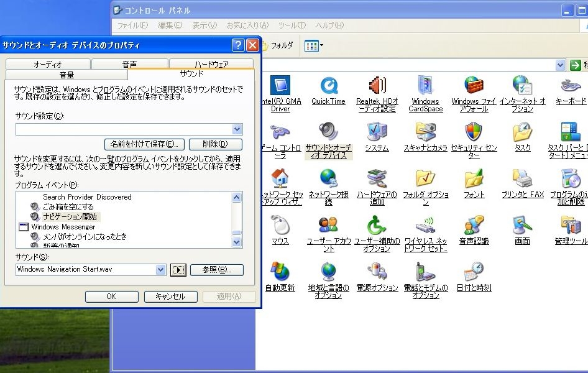Open the QuickTime control panel icon
The image size is (588, 373).
click(x=329, y=85)
